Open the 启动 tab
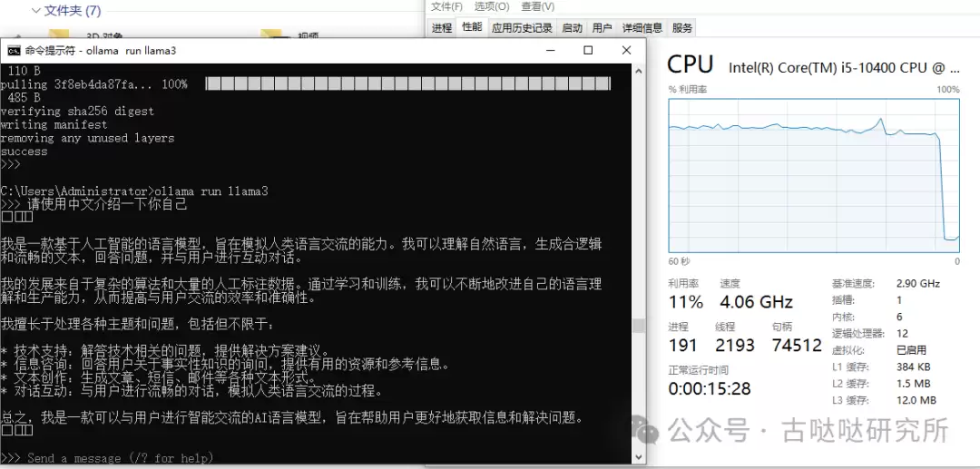The height and width of the screenshot is (469, 980). (x=573, y=27)
